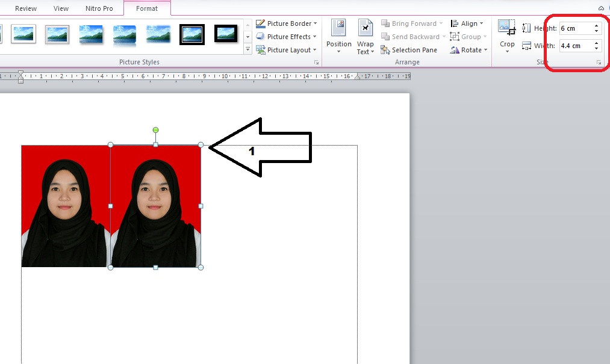Apply the beveled matte picture style
Viewport: 610px width, 364px height.
(57, 34)
